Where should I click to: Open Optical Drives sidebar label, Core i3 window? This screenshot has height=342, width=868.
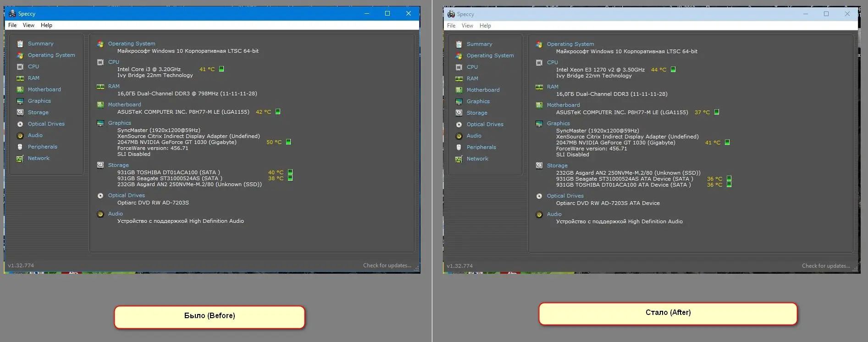click(46, 124)
